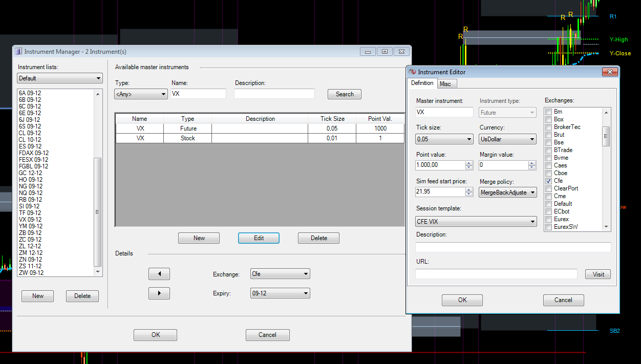Close the Instrument Editor dialog
The image size is (641, 364).
pyautogui.click(x=609, y=72)
